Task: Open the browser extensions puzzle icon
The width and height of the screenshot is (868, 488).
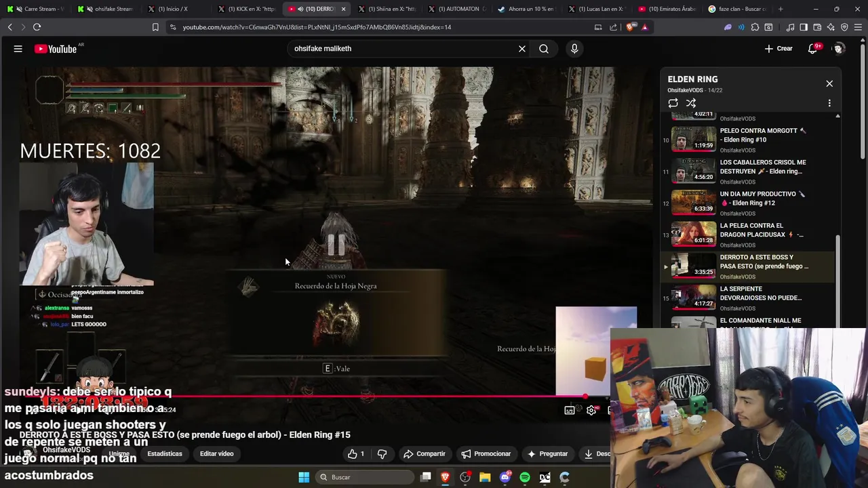Action: [x=754, y=27]
